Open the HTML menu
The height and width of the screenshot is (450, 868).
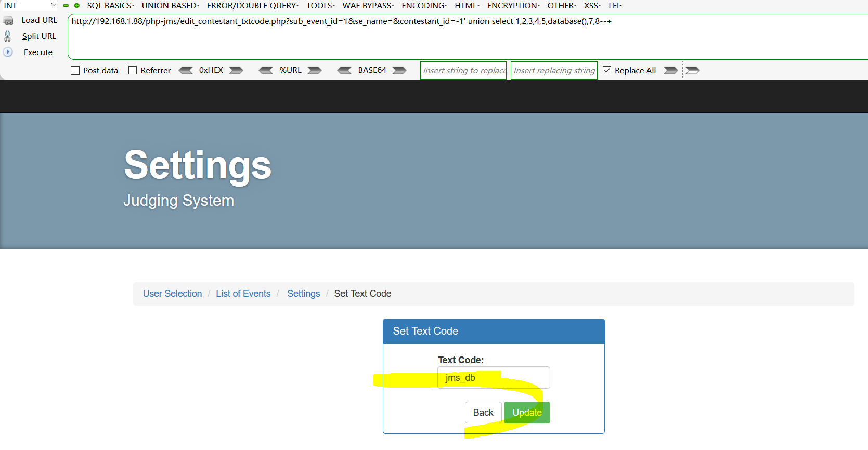(467, 5)
